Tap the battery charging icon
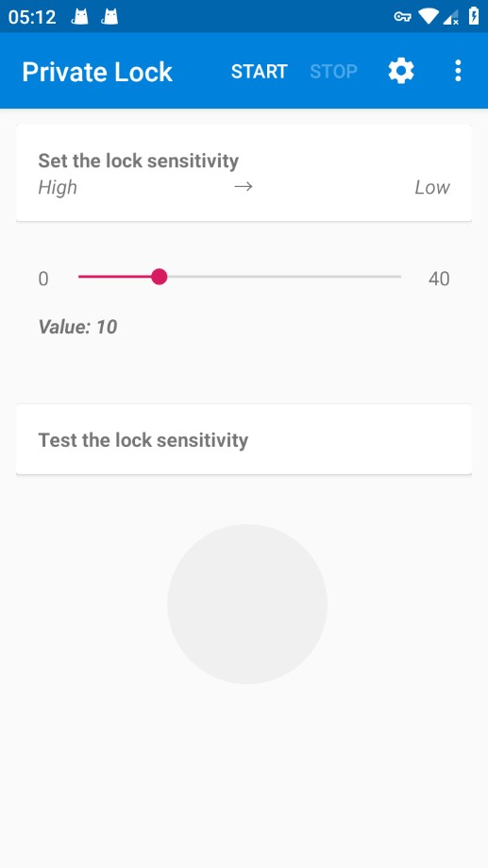 pos(474,16)
